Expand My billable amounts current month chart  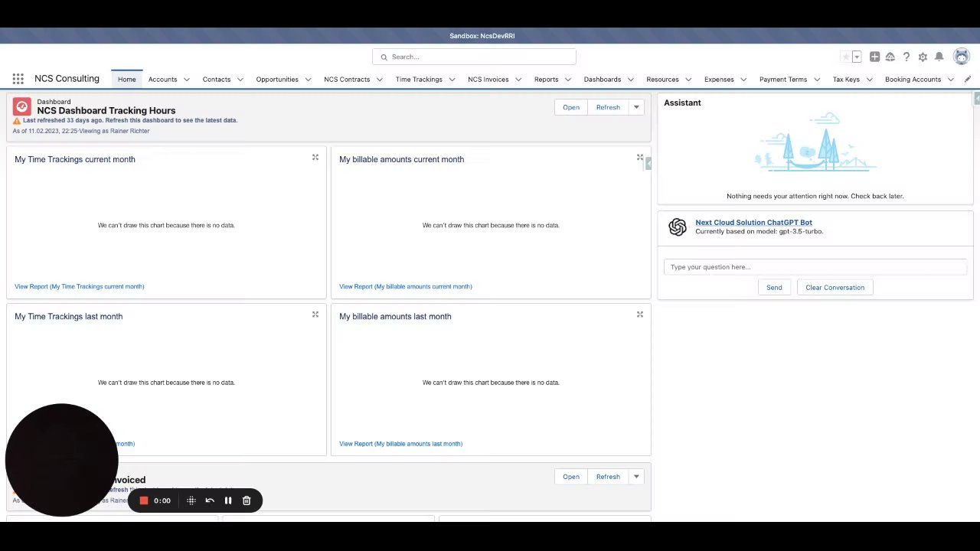[640, 158]
